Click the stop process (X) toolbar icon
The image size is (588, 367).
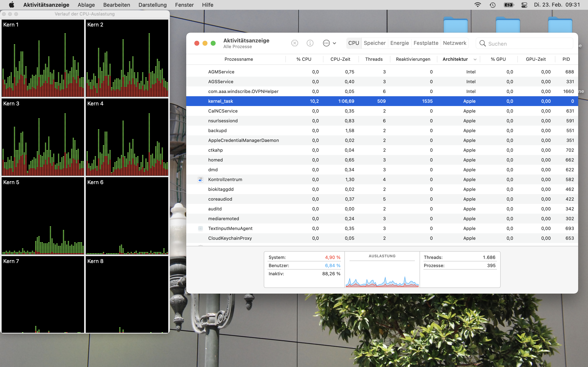tap(294, 43)
